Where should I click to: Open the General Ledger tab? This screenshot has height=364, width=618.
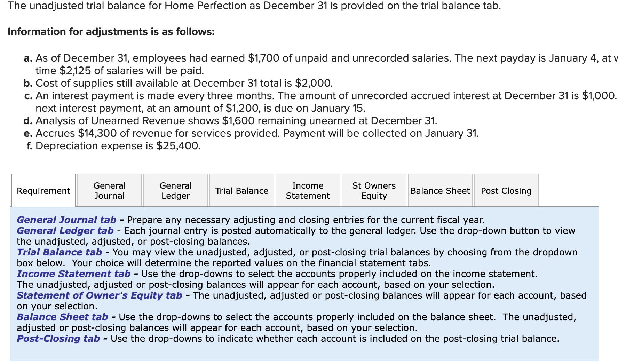click(175, 190)
